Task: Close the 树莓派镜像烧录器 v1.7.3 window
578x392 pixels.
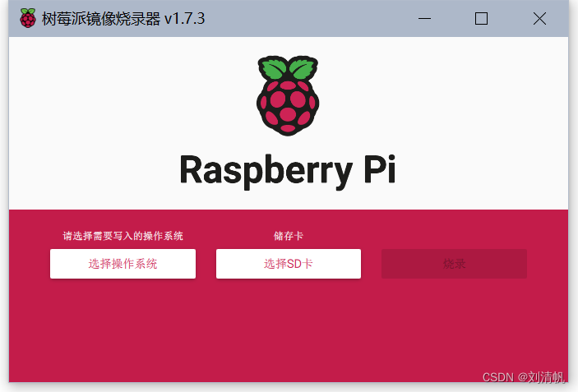Action: [x=539, y=18]
